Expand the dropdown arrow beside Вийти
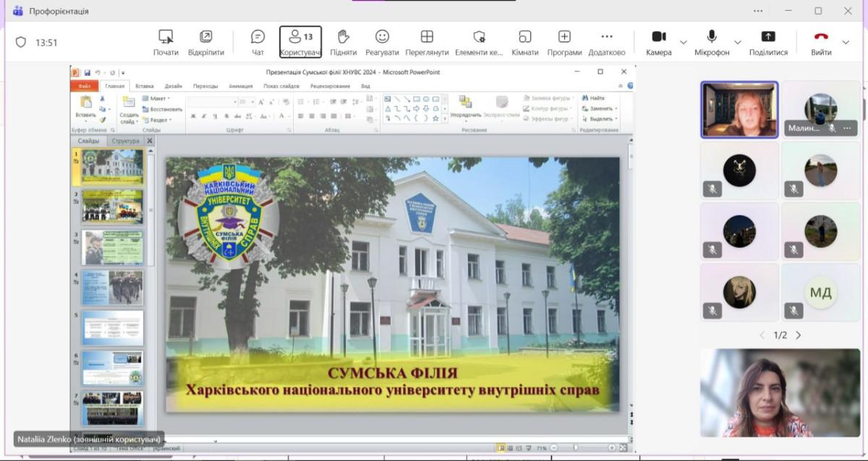Image resolution: width=868 pixels, height=461 pixels. click(x=846, y=42)
